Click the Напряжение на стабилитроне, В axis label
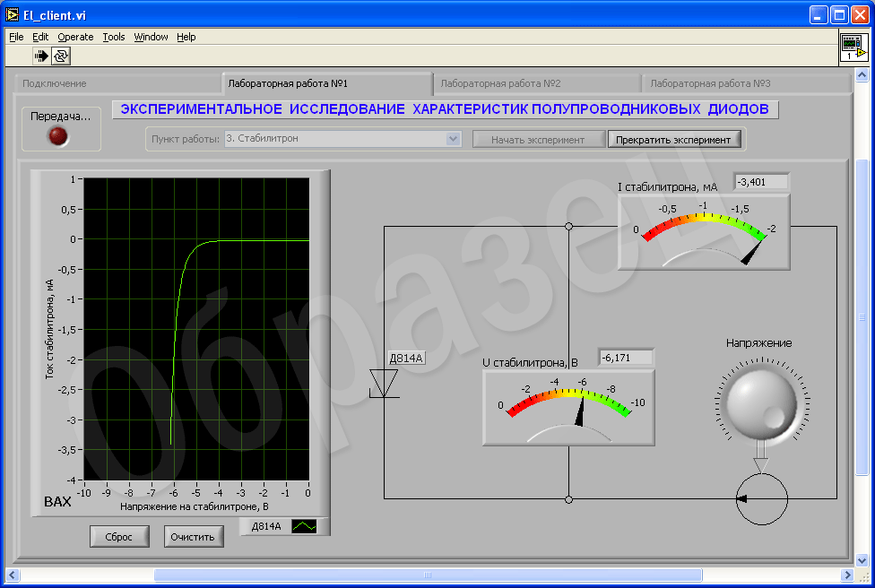875x588 pixels. 195,506
